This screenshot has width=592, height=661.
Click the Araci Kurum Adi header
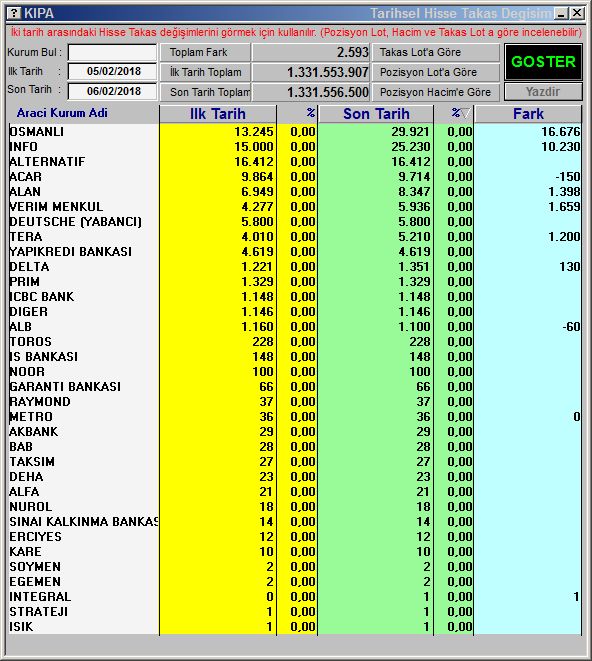click(62, 113)
